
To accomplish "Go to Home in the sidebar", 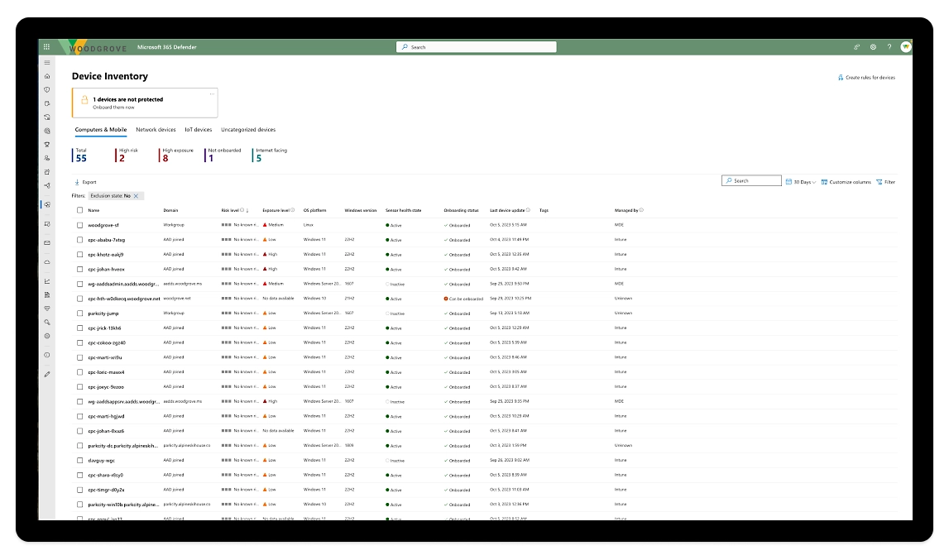I will [x=47, y=76].
